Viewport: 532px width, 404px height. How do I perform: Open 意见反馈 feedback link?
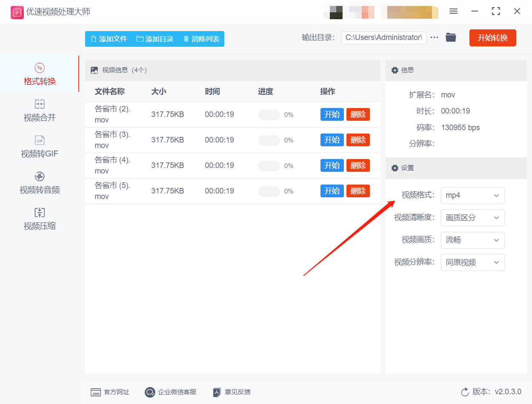pos(232,392)
